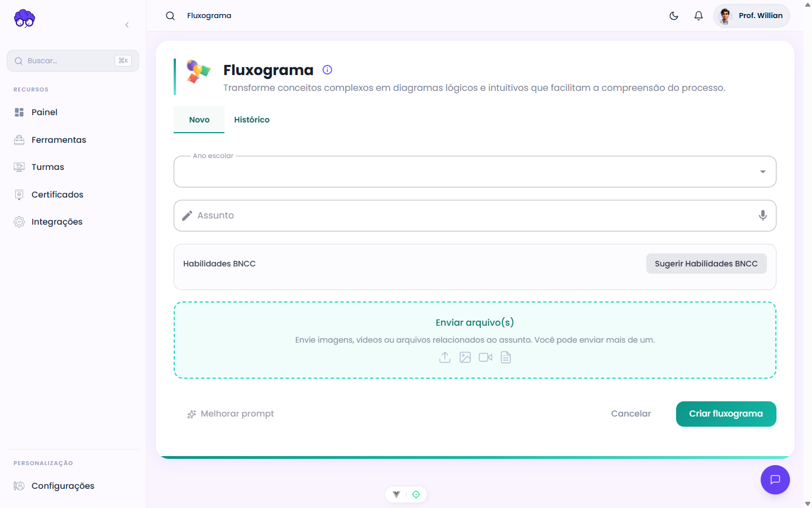Click the Turmas classroom icon
Screen dimensions: 812x508
[x=19, y=167]
